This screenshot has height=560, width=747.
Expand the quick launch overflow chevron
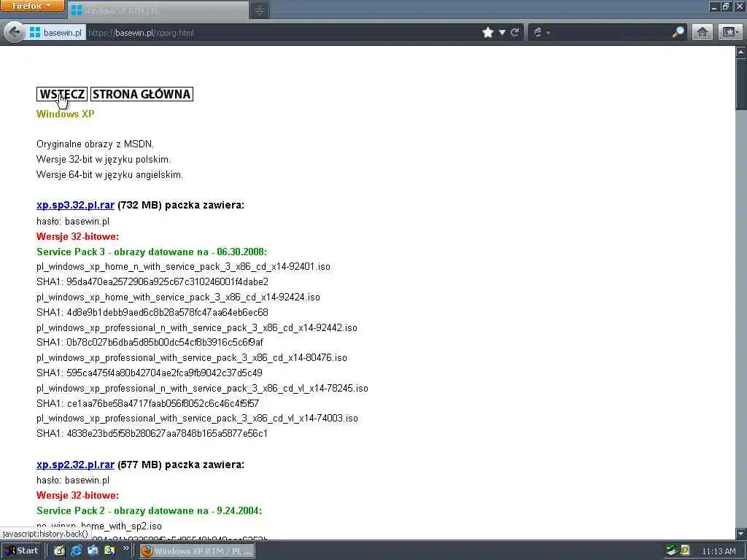tap(126, 548)
